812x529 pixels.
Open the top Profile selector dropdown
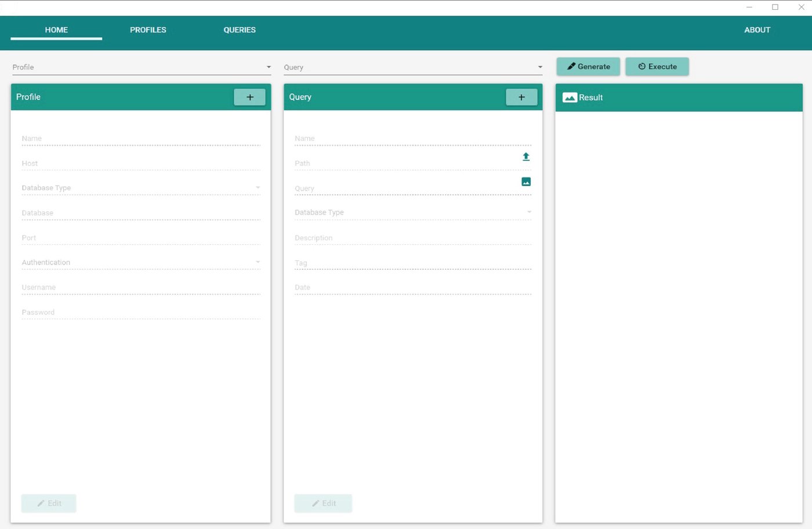(x=142, y=67)
